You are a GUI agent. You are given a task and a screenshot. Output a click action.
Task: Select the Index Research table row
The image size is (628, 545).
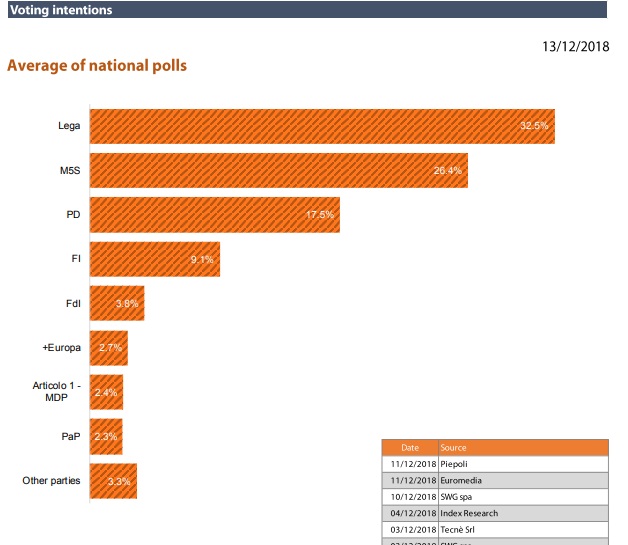[495, 513]
